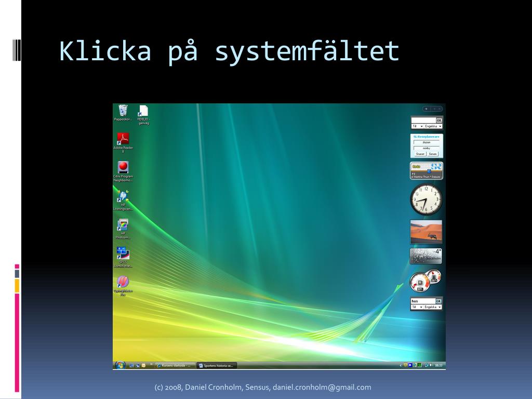
Task: Click OK on the top translator gadget
Action: [439, 120]
